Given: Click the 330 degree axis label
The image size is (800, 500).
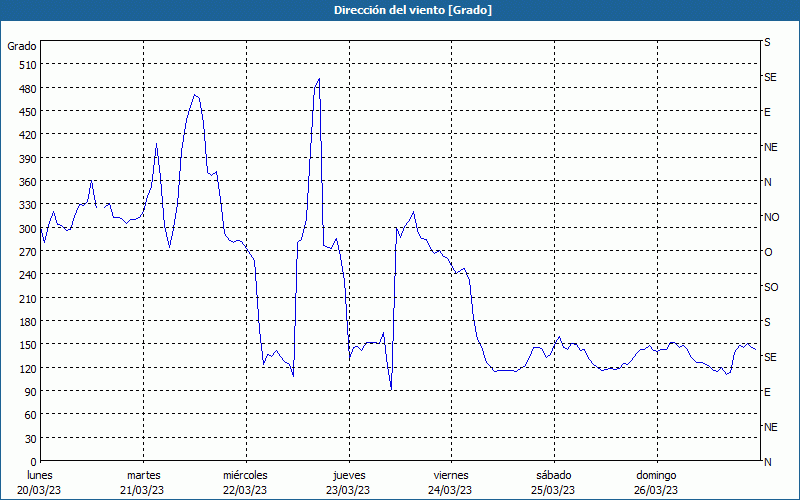Looking at the screenshot, I should [28, 205].
